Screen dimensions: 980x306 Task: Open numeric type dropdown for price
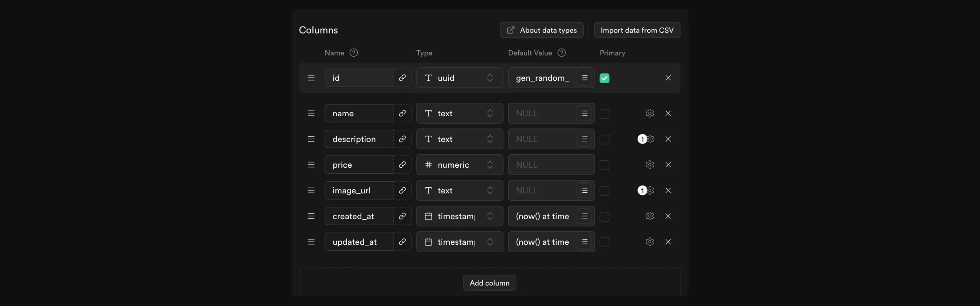point(460,165)
